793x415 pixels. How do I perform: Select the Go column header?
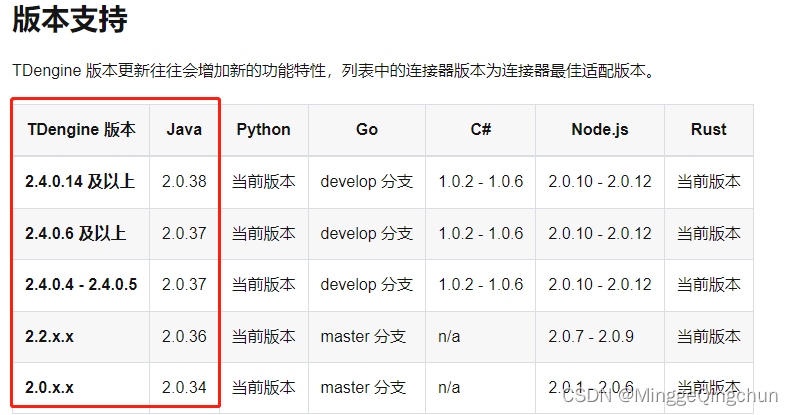(x=367, y=129)
